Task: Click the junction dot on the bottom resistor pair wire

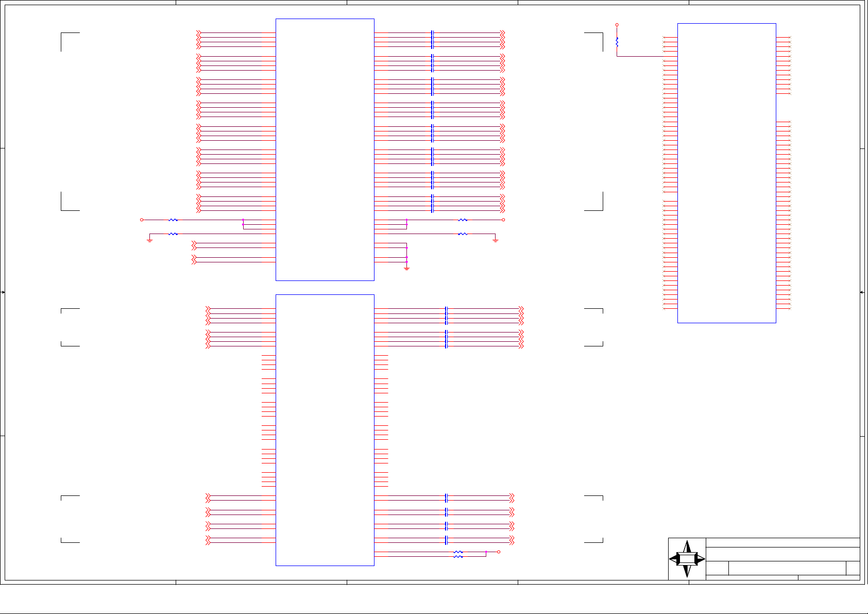Action: (486, 552)
